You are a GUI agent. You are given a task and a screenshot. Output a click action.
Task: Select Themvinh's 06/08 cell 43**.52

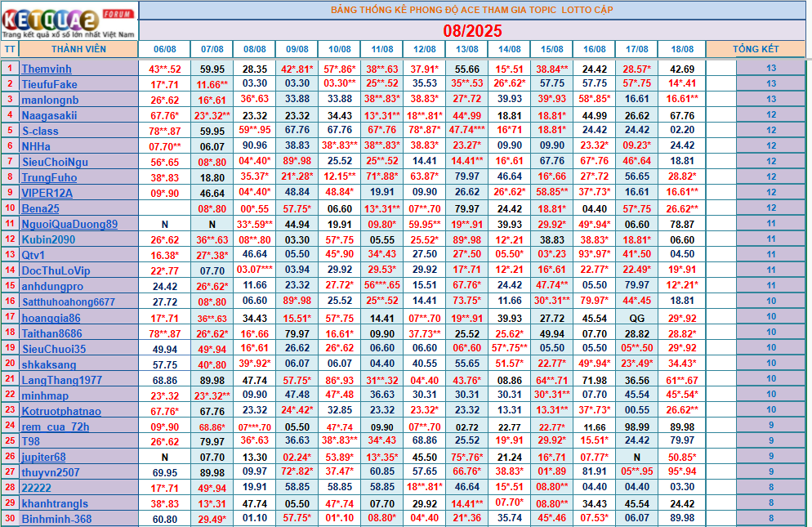(x=165, y=69)
